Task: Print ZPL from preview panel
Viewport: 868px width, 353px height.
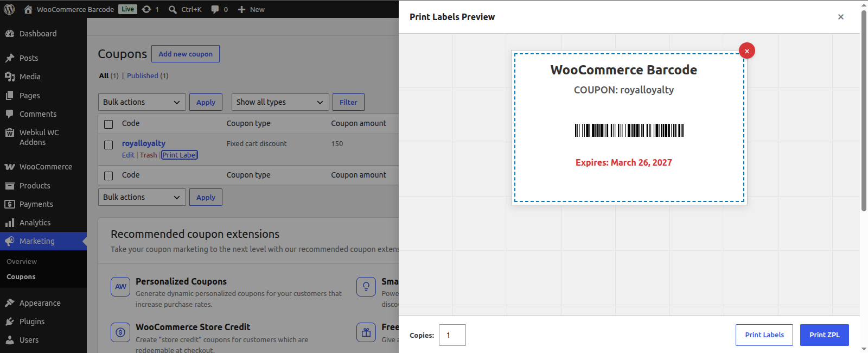Action: pyautogui.click(x=825, y=335)
